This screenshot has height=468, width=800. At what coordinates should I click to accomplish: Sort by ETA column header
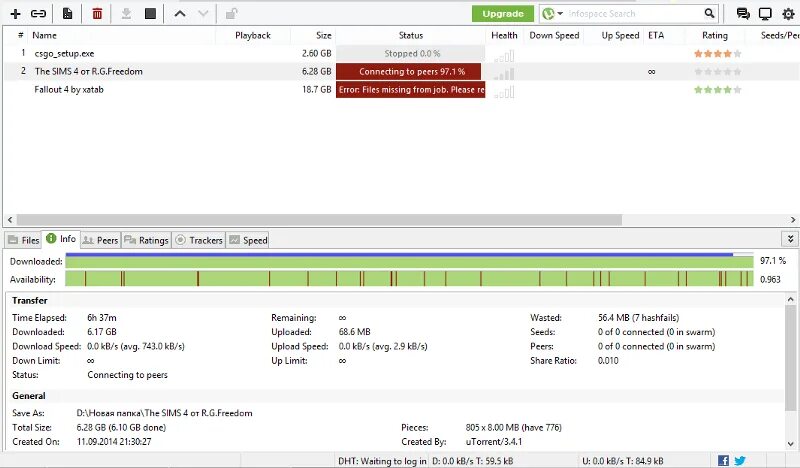pyautogui.click(x=656, y=35)
